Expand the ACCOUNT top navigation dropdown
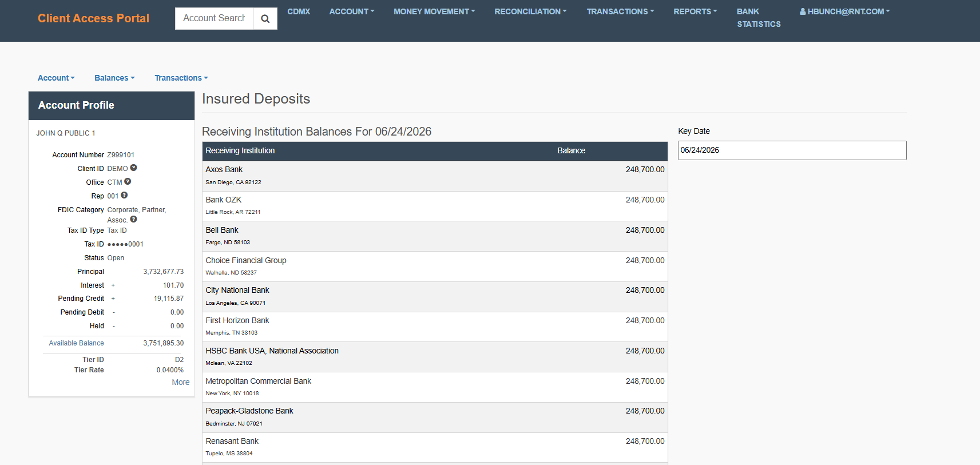The height and width of the screenshot is (465, 980). 352,11
